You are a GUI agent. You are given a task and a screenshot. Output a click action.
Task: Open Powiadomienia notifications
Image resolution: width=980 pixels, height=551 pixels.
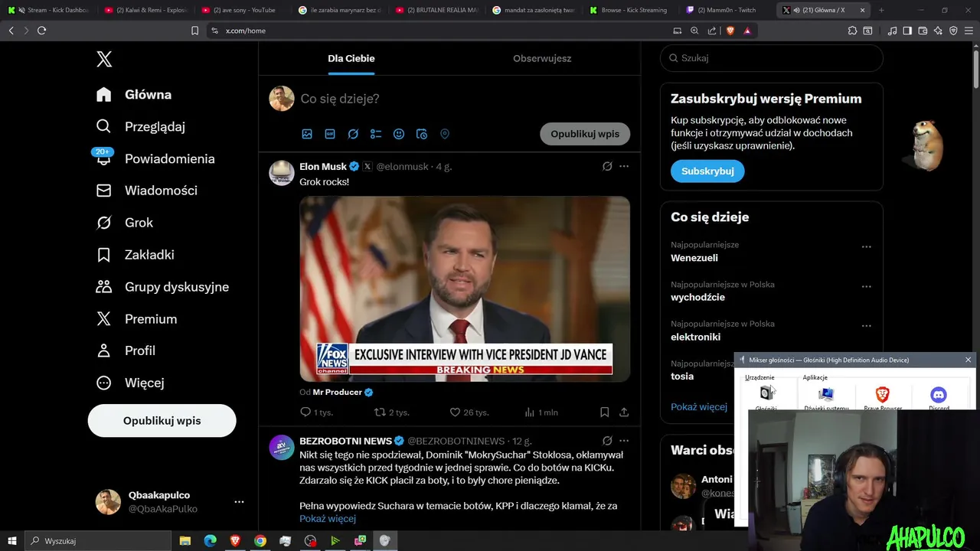click(x=155, y=158)
